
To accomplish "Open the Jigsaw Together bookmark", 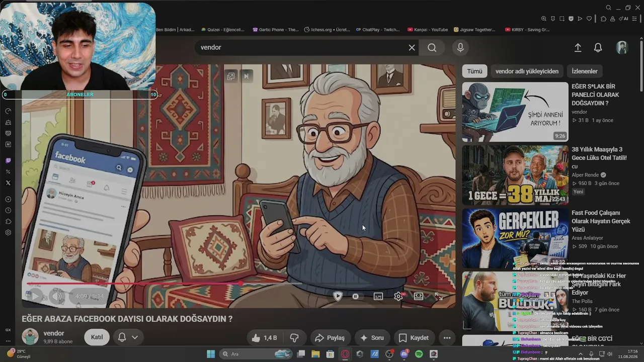I will coord(474,30).
